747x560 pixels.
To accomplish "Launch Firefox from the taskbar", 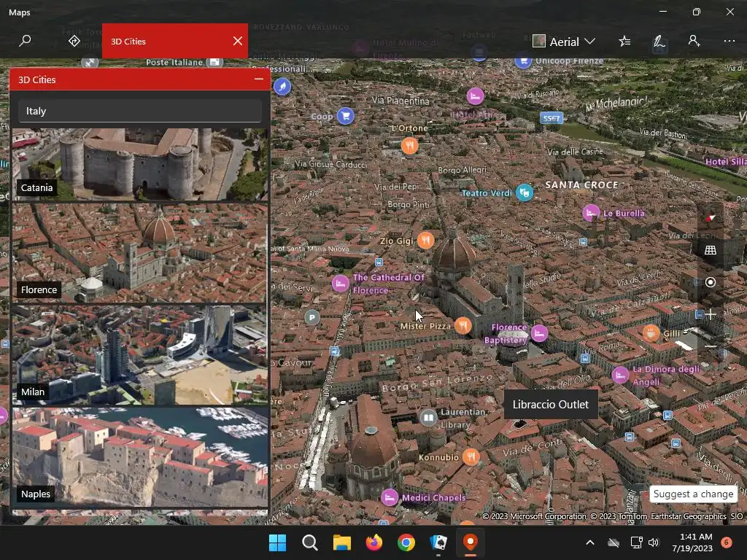I will coord(374,542).
